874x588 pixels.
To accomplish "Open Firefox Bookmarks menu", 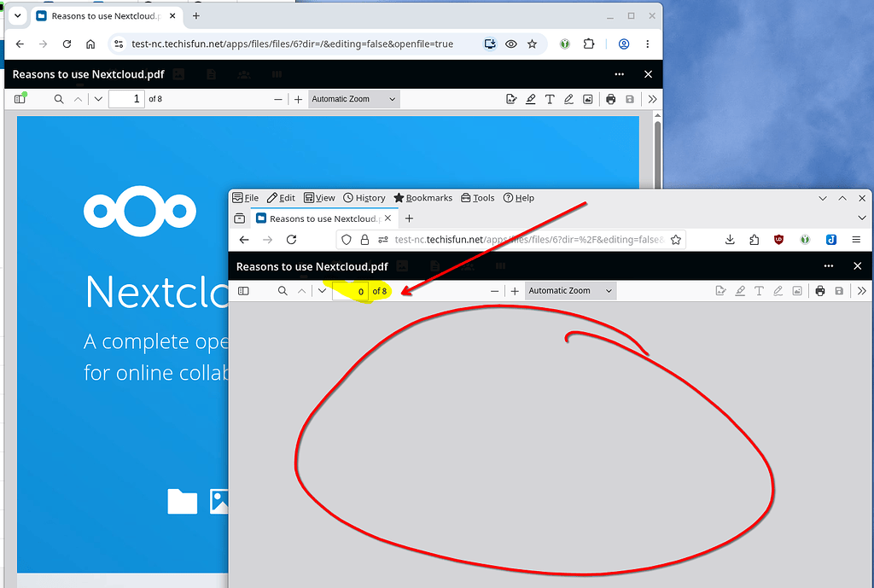I will (423, 198).
